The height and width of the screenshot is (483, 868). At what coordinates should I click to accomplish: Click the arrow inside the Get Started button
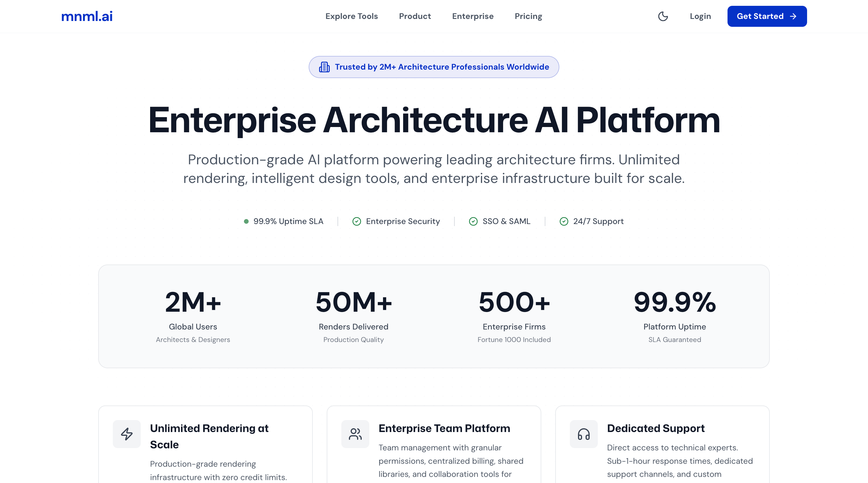tap(793, 16)
